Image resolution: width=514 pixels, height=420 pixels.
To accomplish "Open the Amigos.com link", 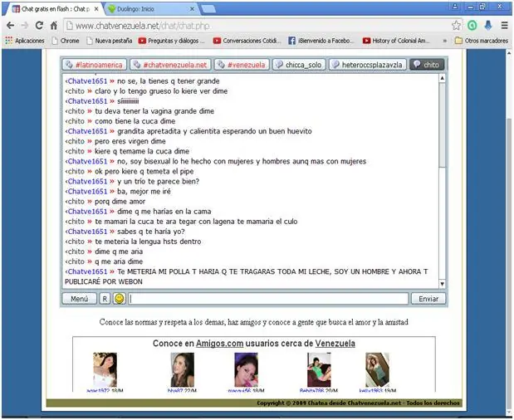I will [219, 344].
